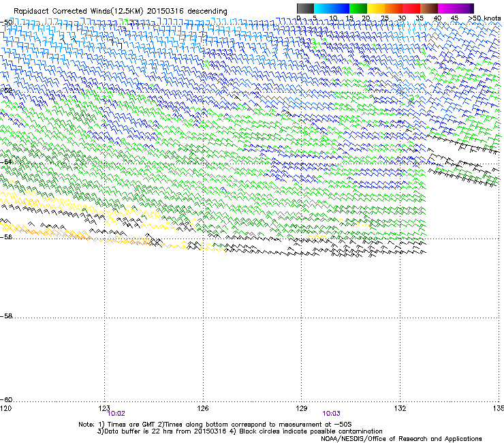Click the 120 longitude axis label
504x443 pixels.
[x=5, y=408]
